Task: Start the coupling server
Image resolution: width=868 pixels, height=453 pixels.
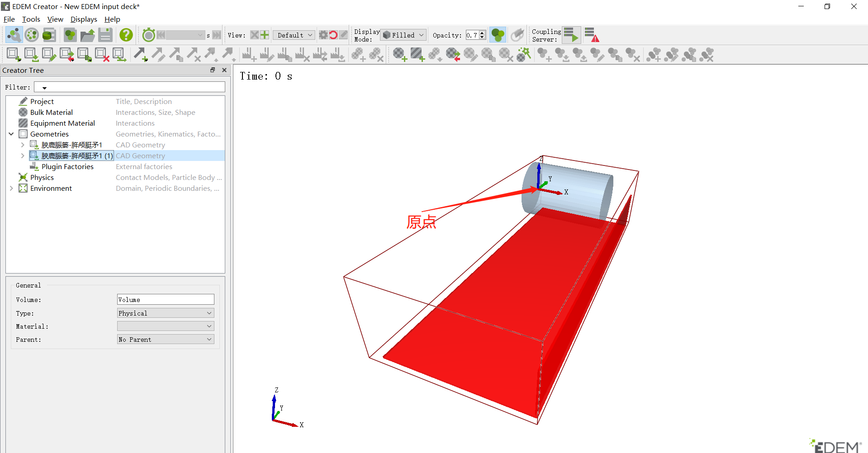Action: [571, 35]
